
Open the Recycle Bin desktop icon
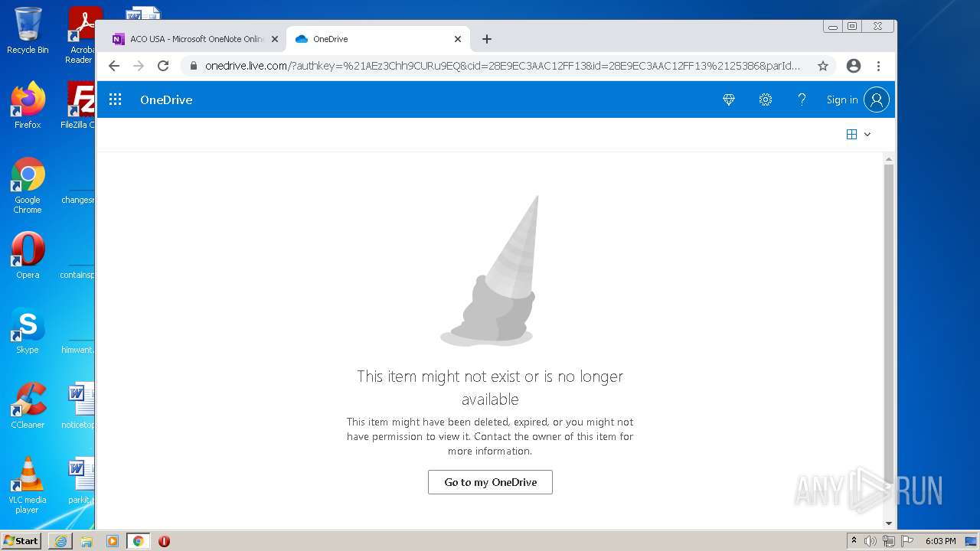click(28, 31)
